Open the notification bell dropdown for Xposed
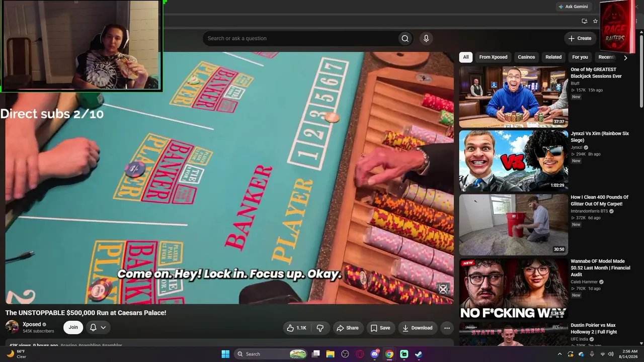Screen dimensions: 644x362 pos(98,327)
